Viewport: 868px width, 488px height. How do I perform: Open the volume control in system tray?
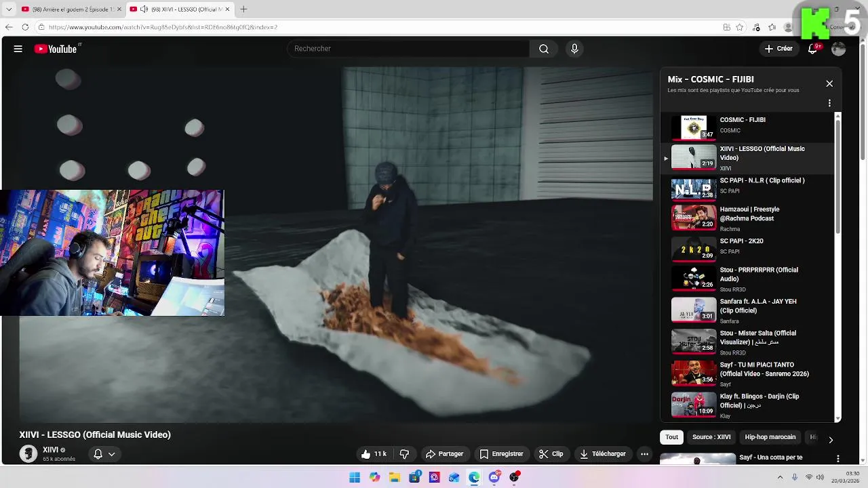820,477
